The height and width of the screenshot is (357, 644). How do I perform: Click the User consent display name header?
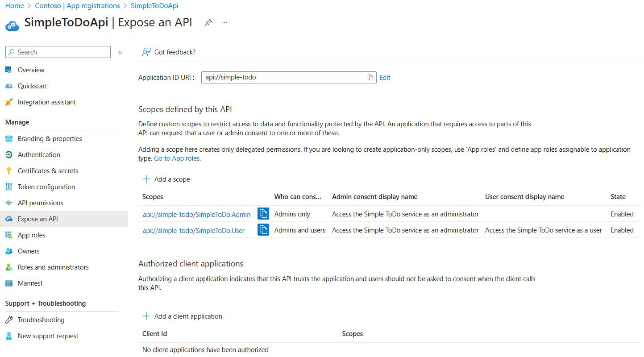click(x=525, y=197)
